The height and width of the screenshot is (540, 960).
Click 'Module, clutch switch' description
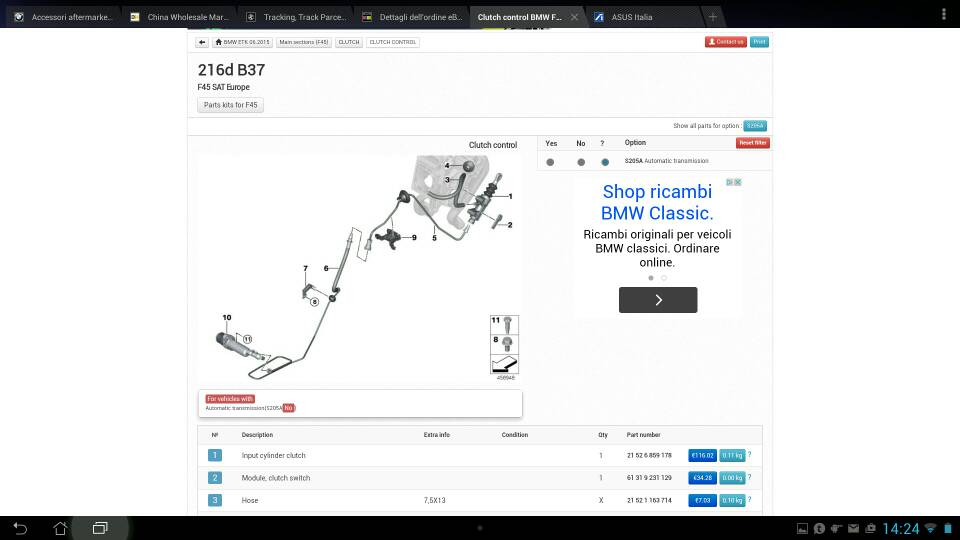(276, 478)
